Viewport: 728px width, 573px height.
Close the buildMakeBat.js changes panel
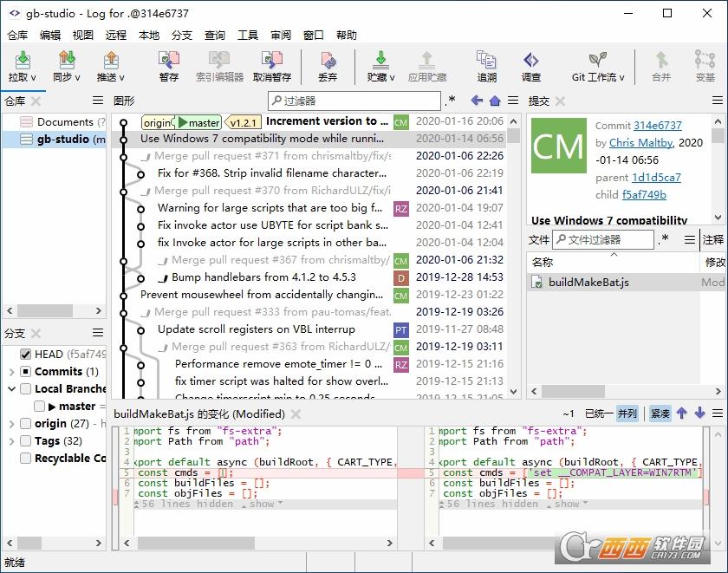pos(296,413)
